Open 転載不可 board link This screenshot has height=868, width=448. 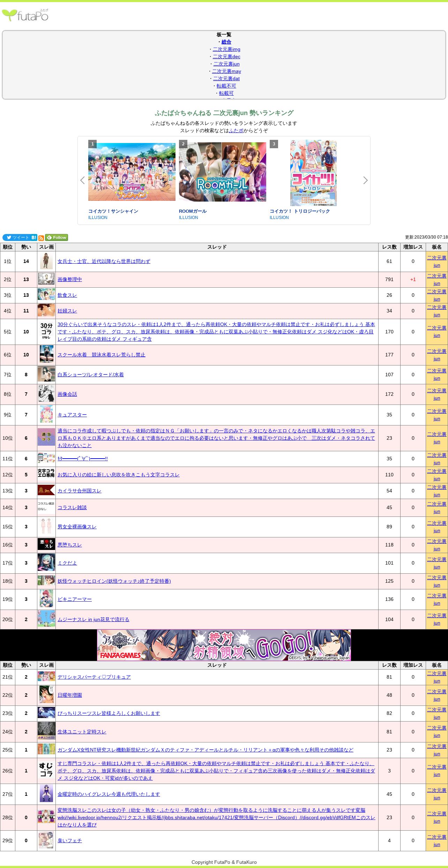point(226,86)
